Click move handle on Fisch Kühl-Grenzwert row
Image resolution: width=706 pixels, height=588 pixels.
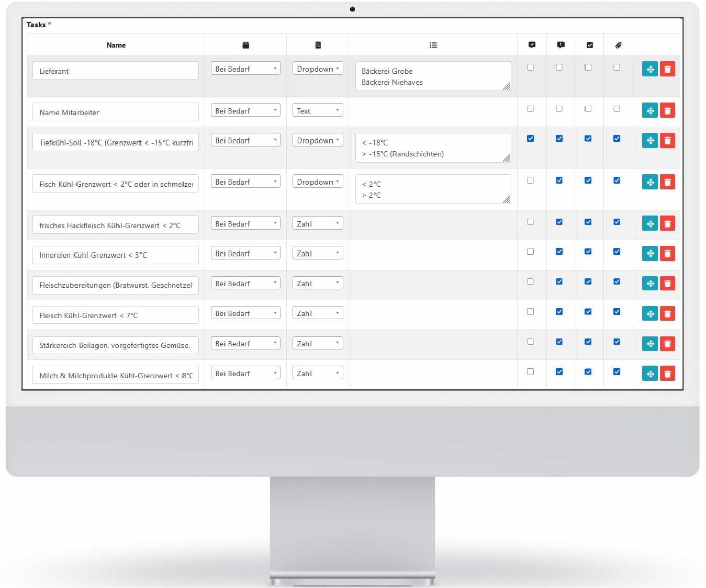[649, 182]
